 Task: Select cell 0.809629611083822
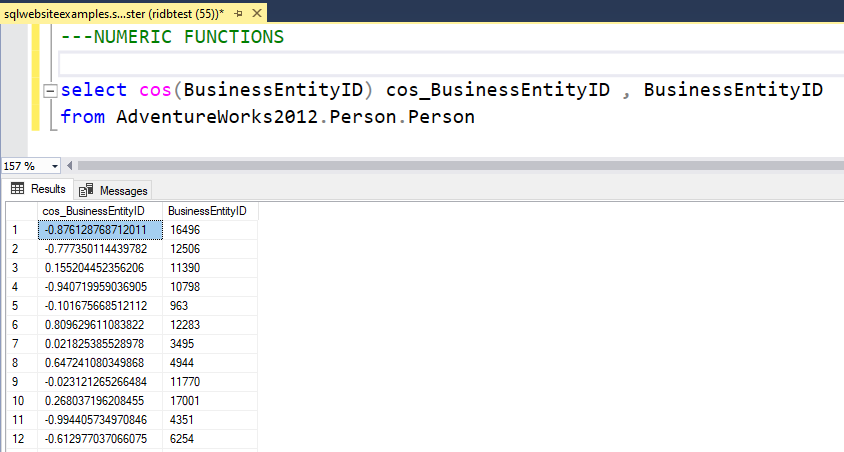(x=100, y=325)
